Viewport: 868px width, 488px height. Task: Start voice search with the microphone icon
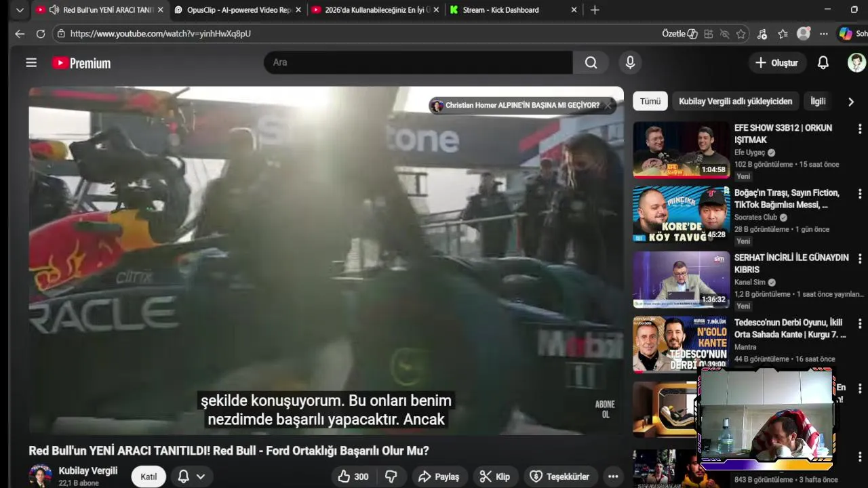630,62
